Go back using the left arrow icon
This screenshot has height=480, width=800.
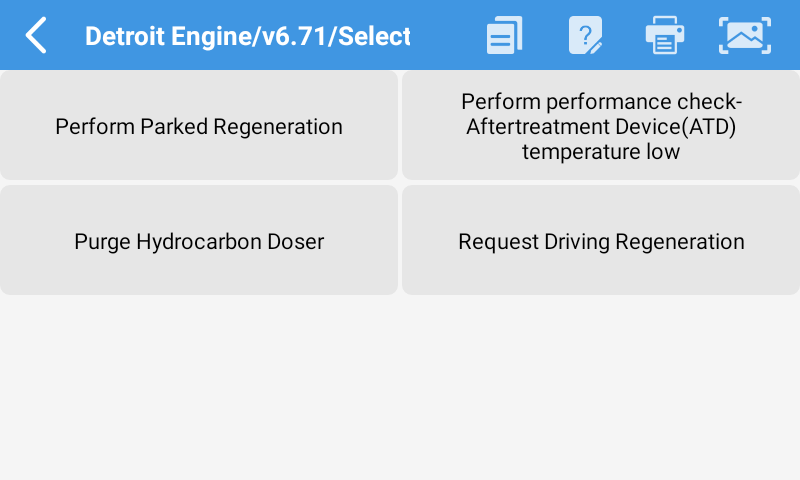coord(36,36)
